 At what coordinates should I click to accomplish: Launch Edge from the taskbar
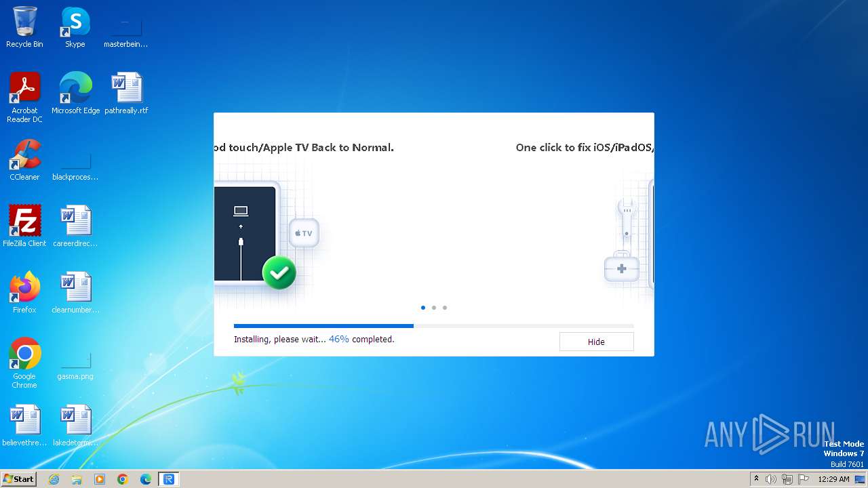click(146, 479)
